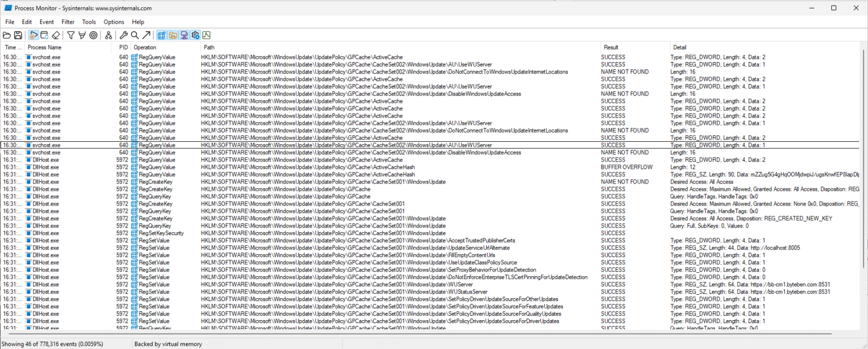Open the Options menu
Viewport: 868px width, 349px height.
coord(114,21)
